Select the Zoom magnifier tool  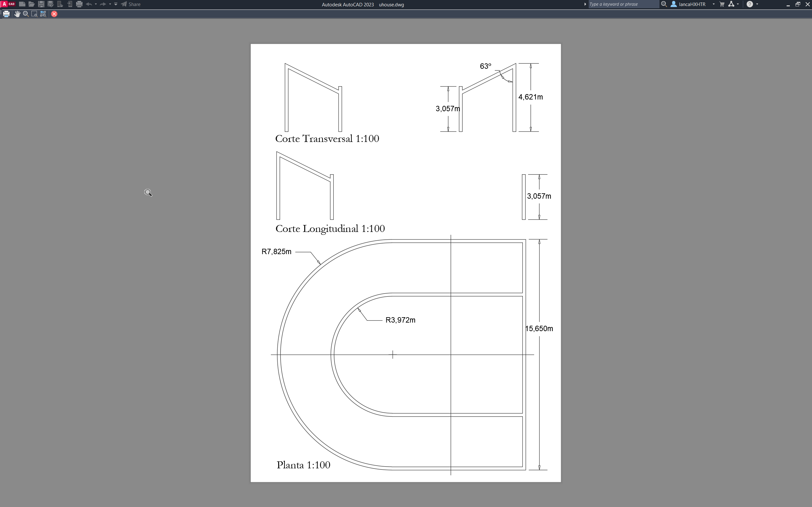coord(25,14)
